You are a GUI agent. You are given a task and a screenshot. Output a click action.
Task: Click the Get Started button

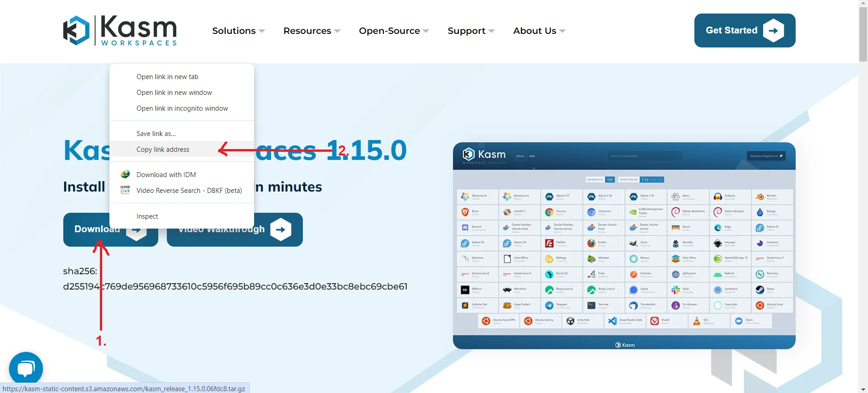click(x=745, y=30)
